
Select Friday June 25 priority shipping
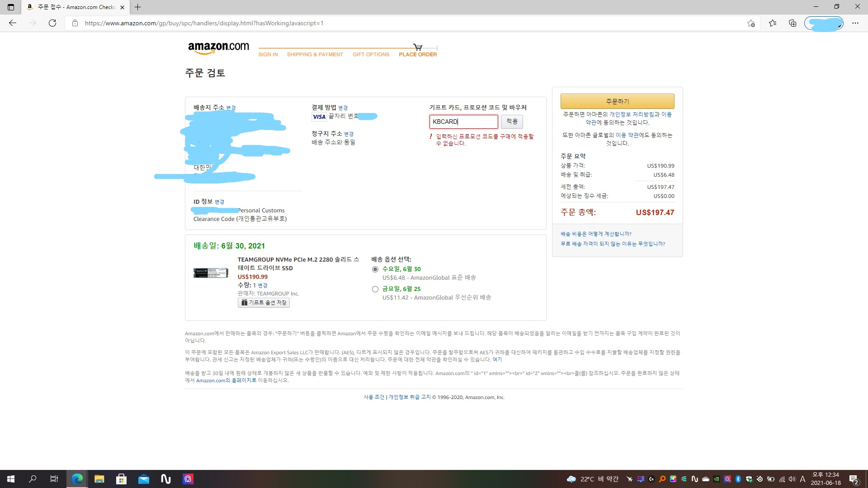[375, 289]
